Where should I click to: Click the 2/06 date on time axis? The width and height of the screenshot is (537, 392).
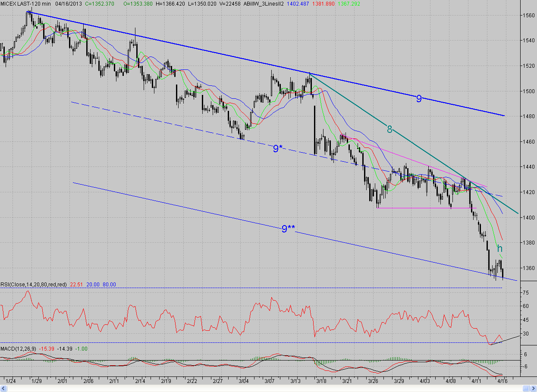click(x=88, y=381)
